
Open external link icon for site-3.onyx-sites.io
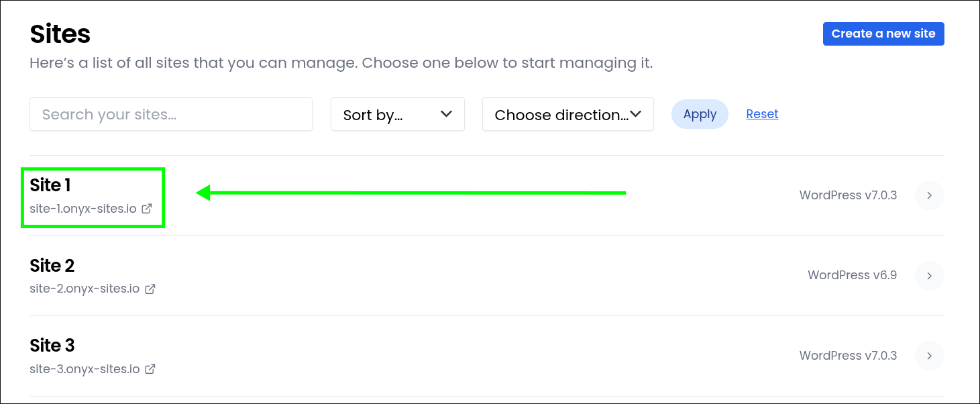coord(150,368)
